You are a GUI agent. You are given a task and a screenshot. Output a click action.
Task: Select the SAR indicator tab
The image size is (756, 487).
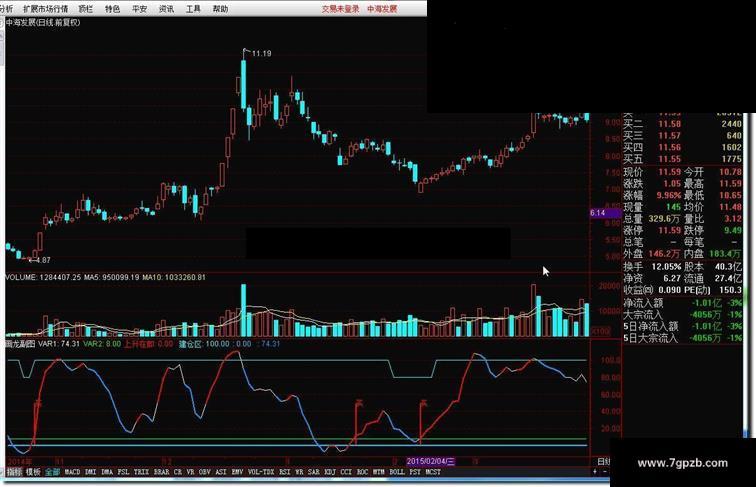[314, 472]
